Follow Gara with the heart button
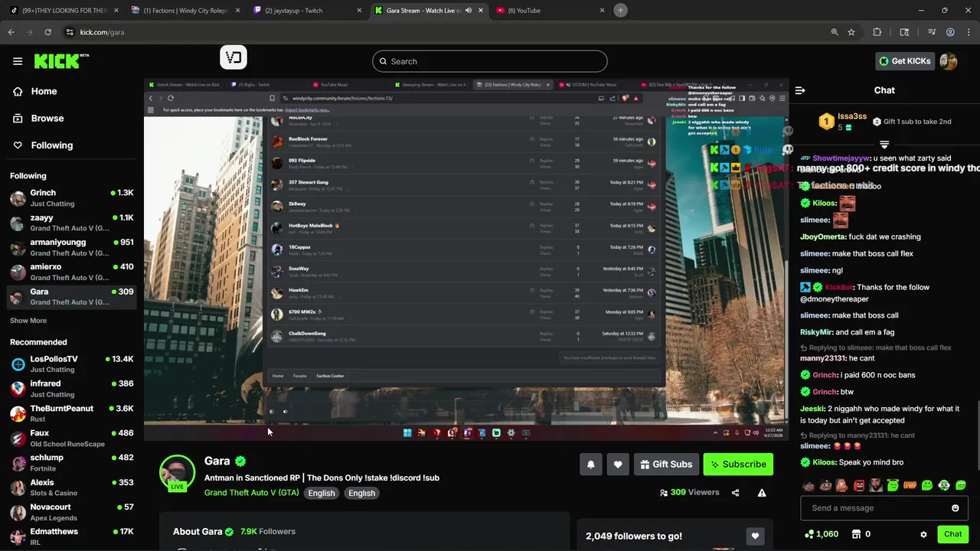 [x=618, y=464]
